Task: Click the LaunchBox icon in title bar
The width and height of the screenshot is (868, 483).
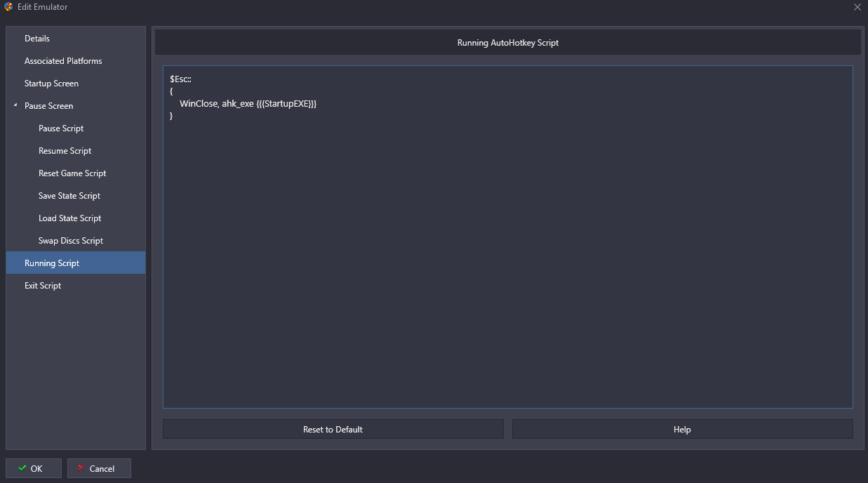Action: [x=8, y=7]
